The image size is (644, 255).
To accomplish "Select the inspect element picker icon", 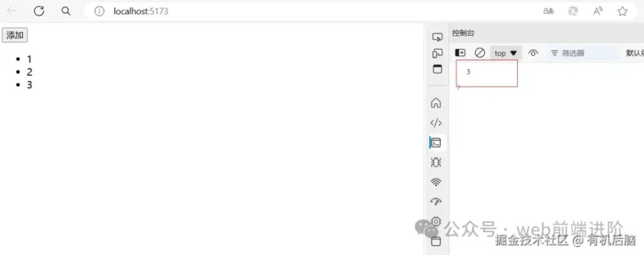I will 438,37.
